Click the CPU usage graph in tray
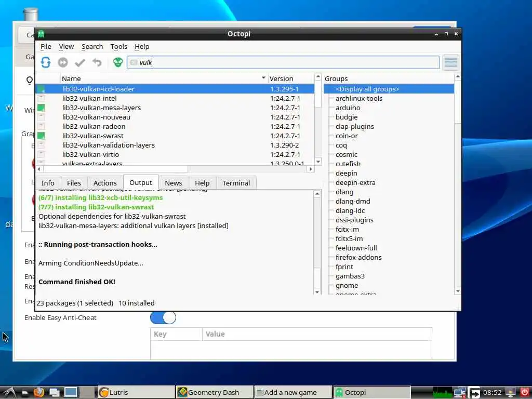The width and height of the screenshot is (532, 399). (x=443, y=393)
